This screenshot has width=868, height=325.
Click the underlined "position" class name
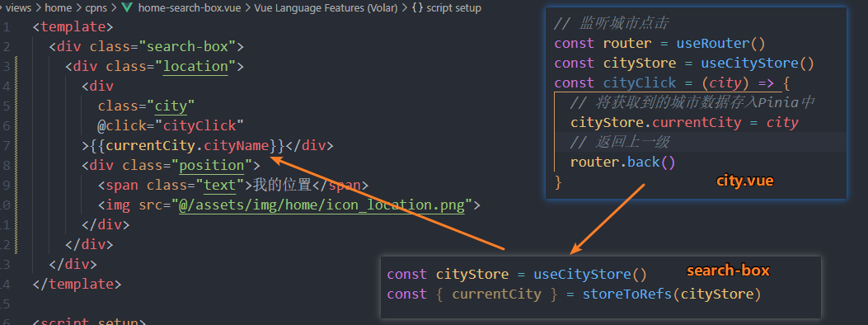tap(212, 166)
